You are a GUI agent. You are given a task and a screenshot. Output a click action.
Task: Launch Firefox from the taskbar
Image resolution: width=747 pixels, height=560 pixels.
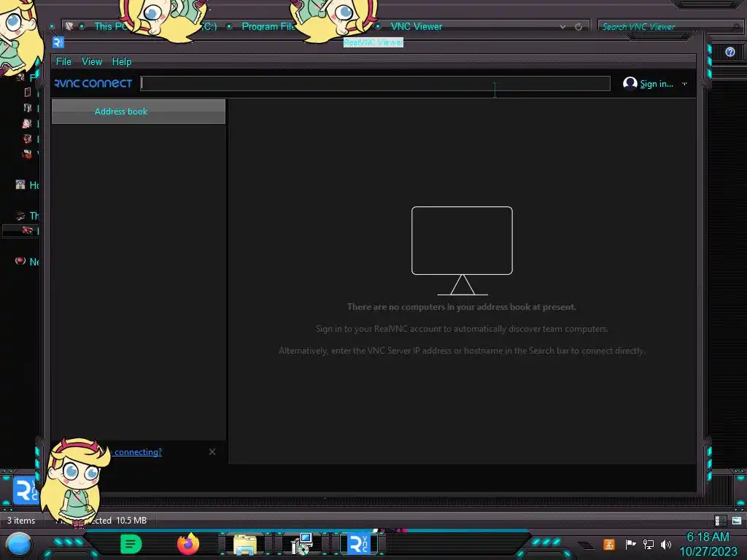pyautogui.click(x=188, y=544)
